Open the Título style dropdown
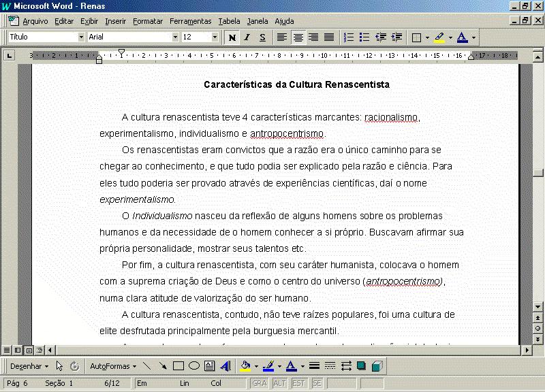Screen dimensions: 545x392 (x=81, y=37)
